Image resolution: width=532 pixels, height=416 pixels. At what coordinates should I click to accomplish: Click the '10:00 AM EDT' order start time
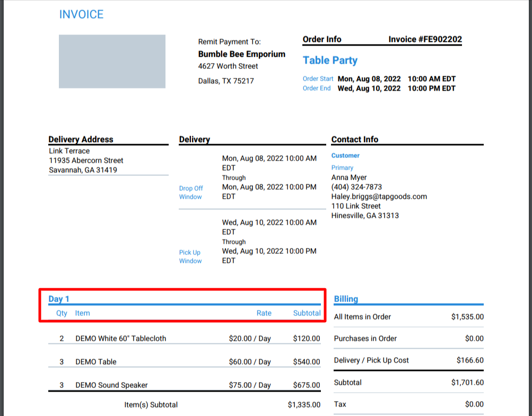(x=432, y=79)
